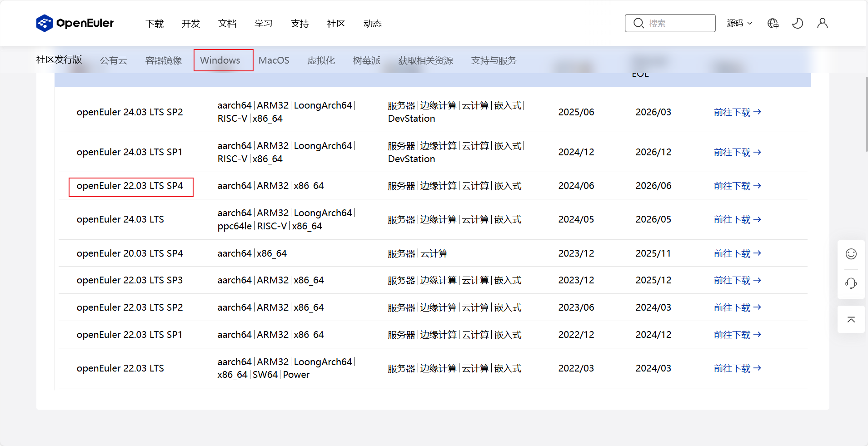The height and width of the screenshot is (446, 868).
Task: Click the openEuler 24.03 LTS SP1 version name
Action: (x=130, y=152)
